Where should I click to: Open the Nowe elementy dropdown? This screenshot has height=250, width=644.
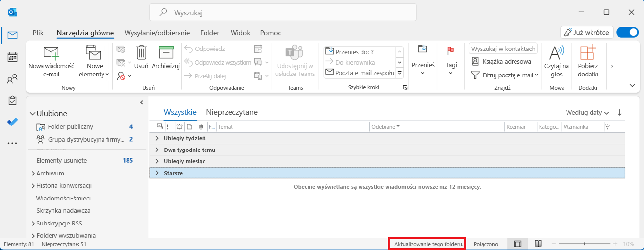[x=95, y=61]
